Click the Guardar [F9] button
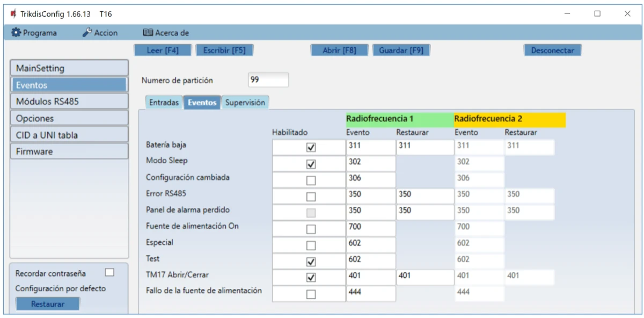The width and height of the screenshot is (644, 318). tap(401, 50)
